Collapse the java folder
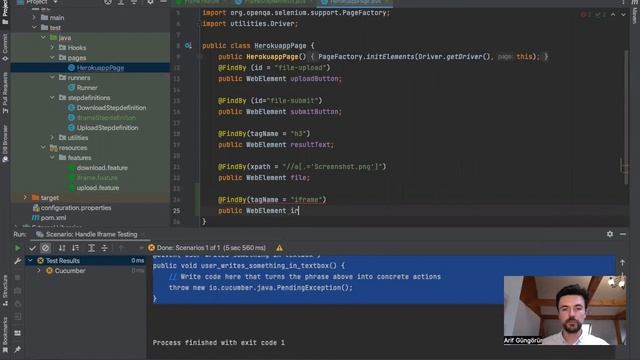640x360 pixels. (43, 38)
